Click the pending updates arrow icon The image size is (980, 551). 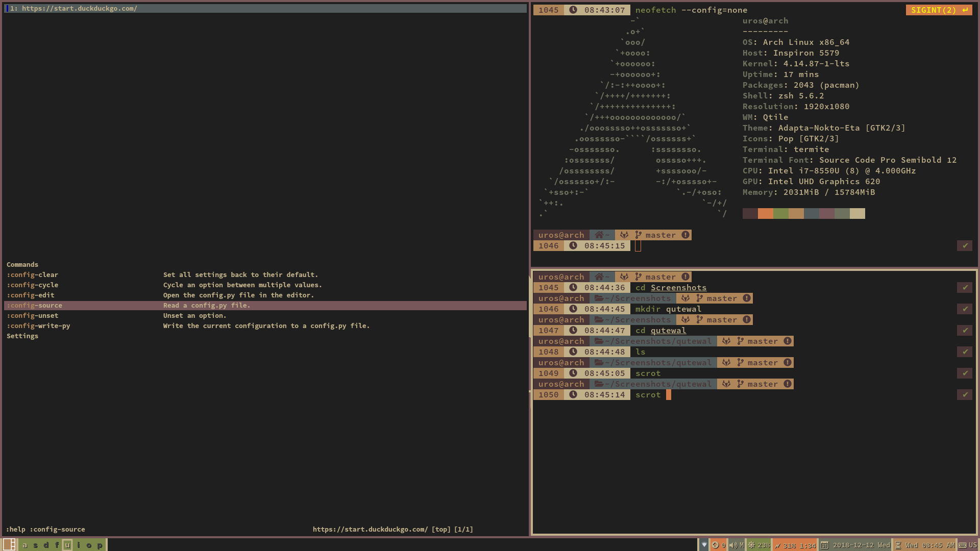pyautogui.click(x=715, y=545)
